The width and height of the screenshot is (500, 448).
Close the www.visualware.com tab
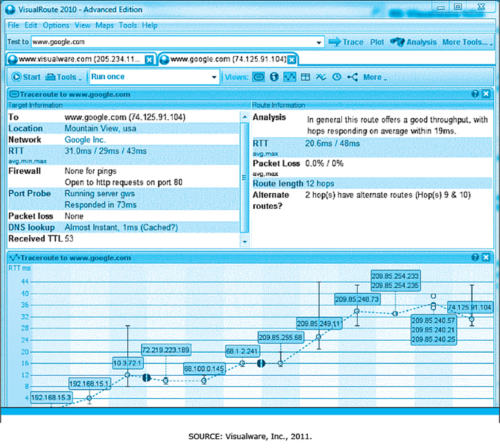pyautogui.click(x=149, y=60)
